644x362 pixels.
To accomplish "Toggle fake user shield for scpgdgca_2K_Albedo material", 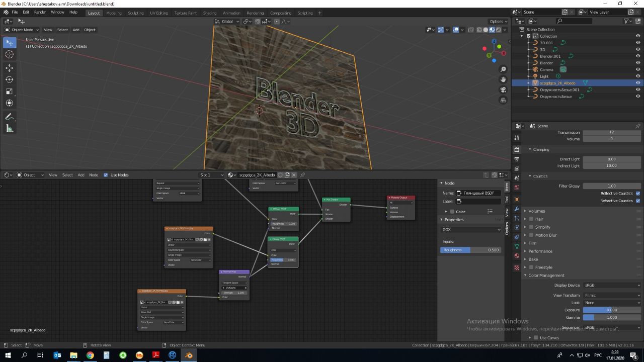I will click(x=281, y=175).
